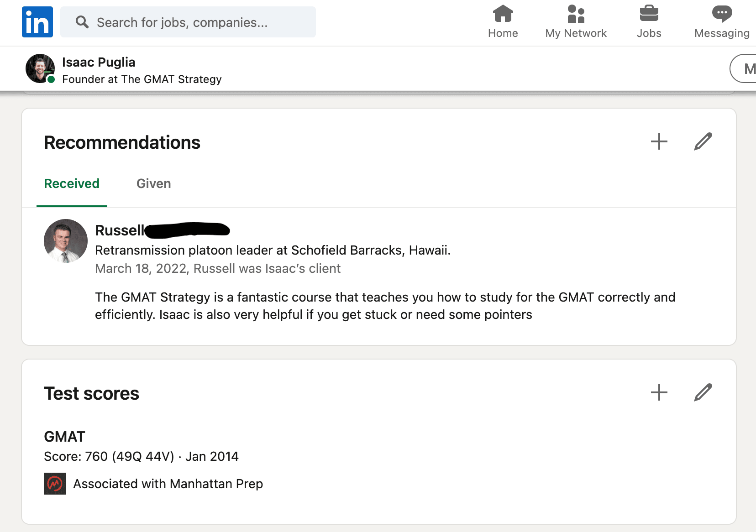The image size is (756, 532).
Task: Click the partially visible button at header right
Action: coord(744,68)
